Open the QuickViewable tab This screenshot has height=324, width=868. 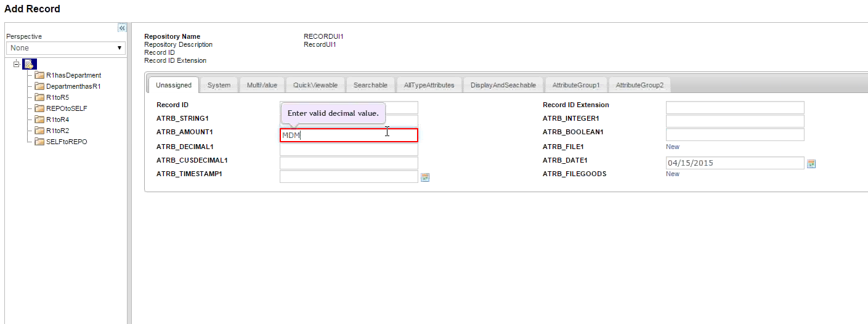pyautogui.click(x=315, y=85)
